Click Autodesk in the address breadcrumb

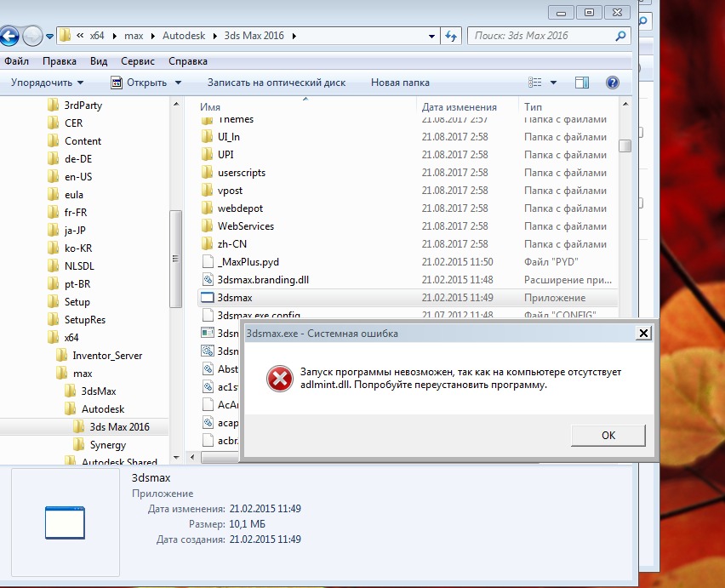[x=184, y=36]
